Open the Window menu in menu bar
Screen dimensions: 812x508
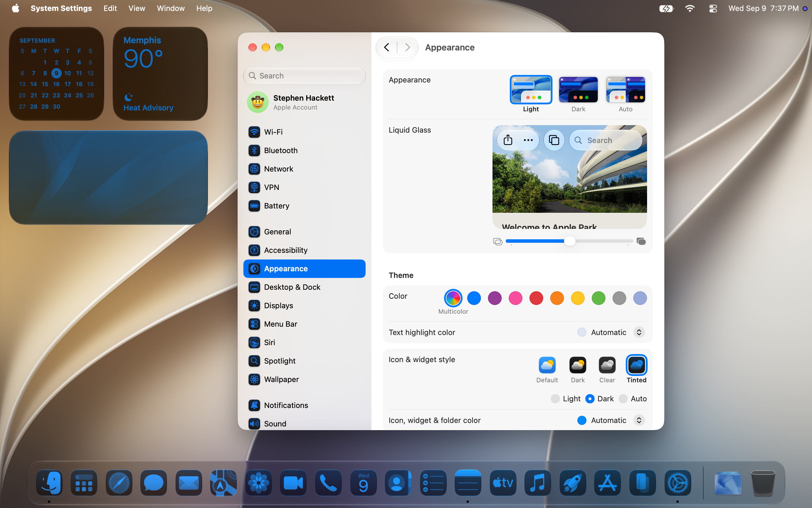click(171, 8)
